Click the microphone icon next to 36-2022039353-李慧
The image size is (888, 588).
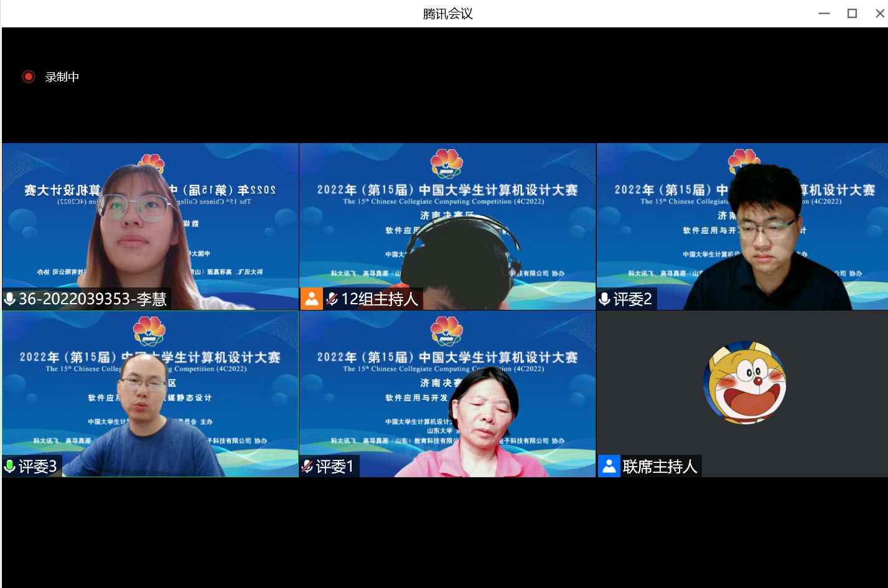click(10, 299)
